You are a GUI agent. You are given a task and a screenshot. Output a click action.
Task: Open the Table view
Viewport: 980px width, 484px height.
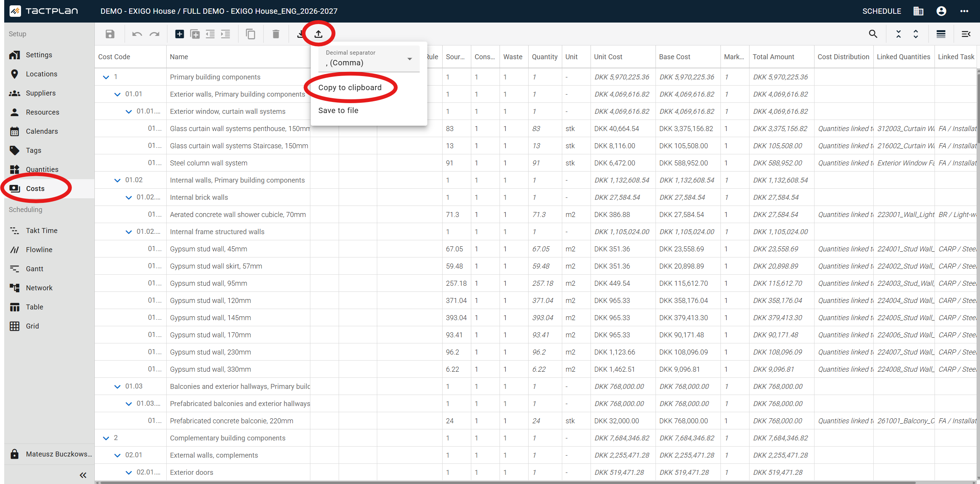click(x=49, y=307)
